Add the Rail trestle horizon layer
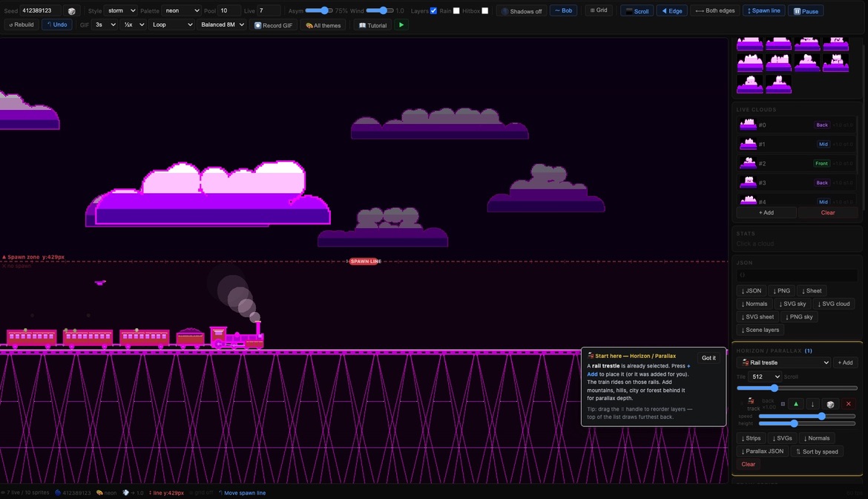The width and height of the screenshot is (868, 499). tap(845, 363)
